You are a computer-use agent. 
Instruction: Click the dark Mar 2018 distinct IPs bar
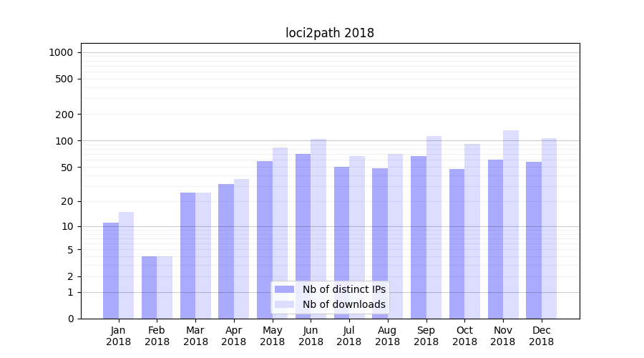click(187, 256)
